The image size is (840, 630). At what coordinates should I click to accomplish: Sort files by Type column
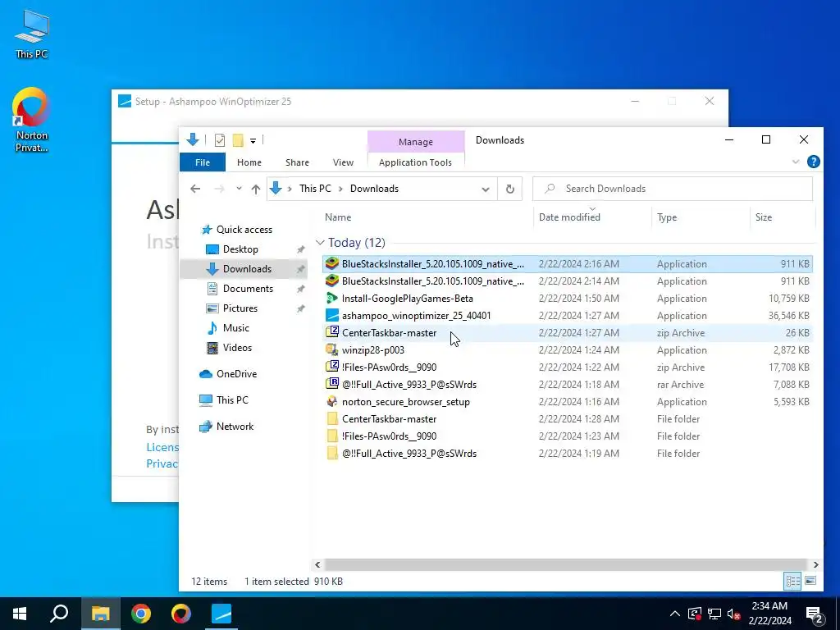click(701, 217)
